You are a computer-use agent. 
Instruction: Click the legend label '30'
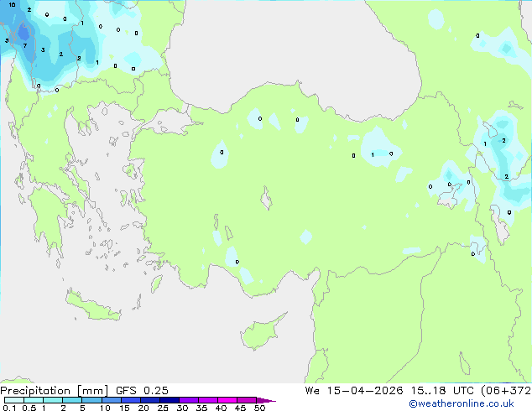(x=182, y=408)
